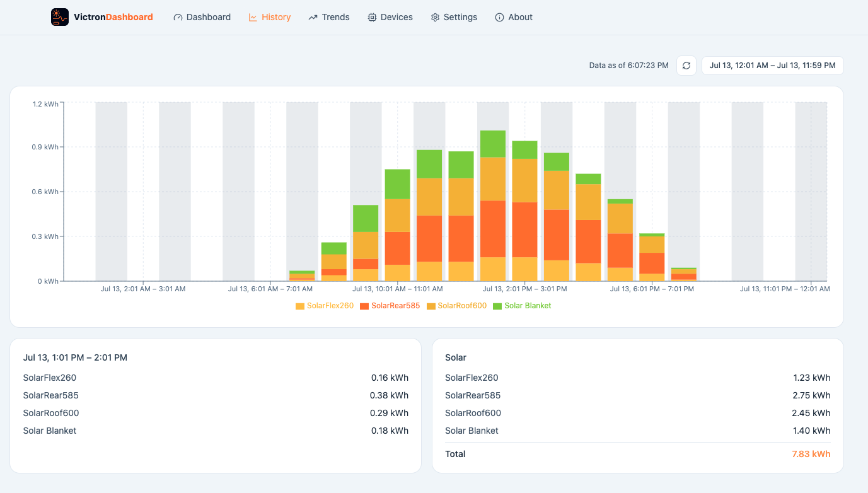Click the 1.23 kWh total value
The width and height of the screenshot is (868, 493).
click(812, 378)
